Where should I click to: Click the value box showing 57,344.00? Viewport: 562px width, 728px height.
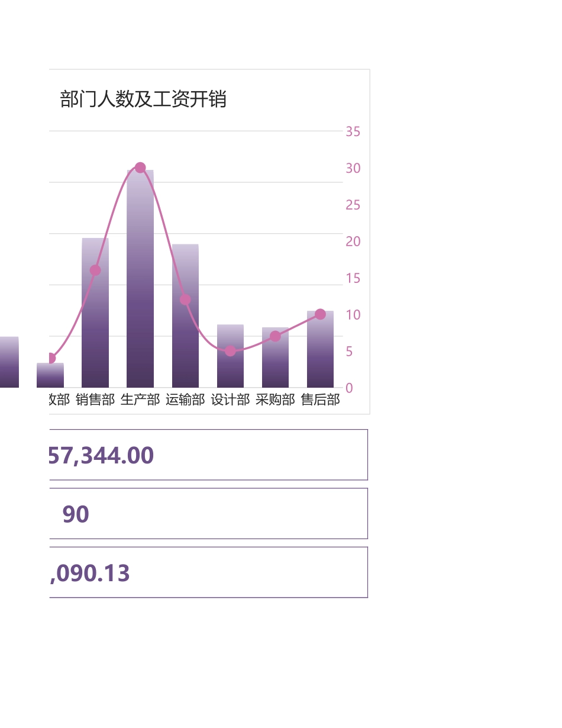point(207,454)
